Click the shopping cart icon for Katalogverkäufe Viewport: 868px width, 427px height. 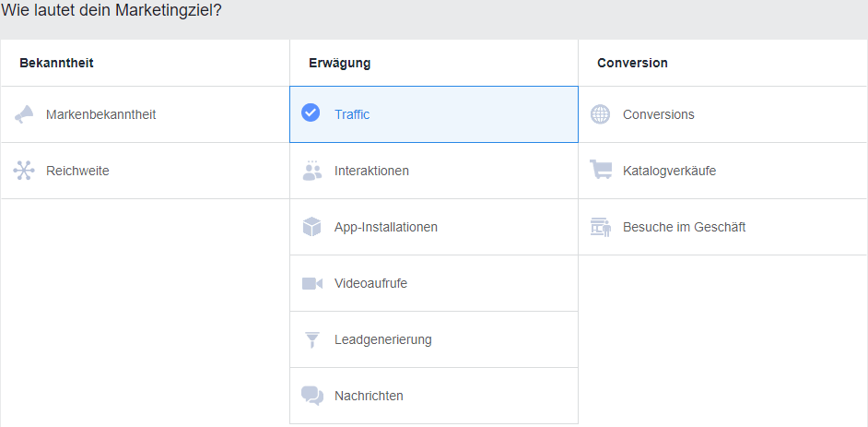pos(601,171)
